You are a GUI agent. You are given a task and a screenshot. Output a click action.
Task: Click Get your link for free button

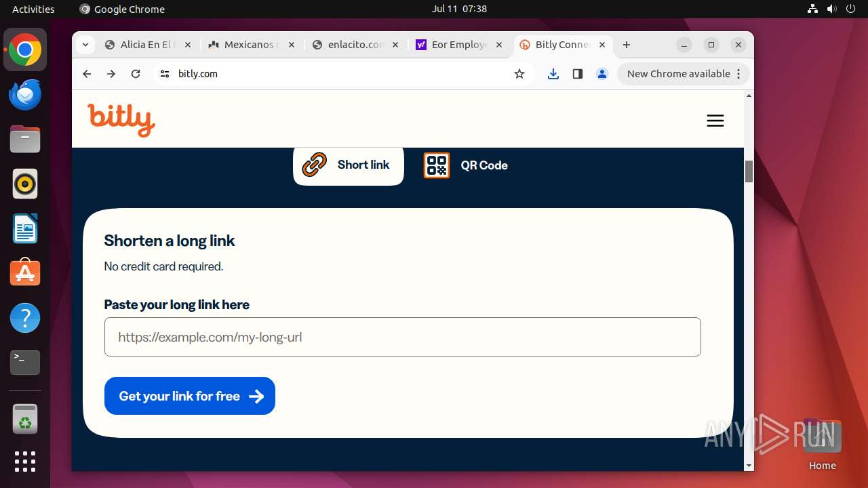(x=190, y=396)
